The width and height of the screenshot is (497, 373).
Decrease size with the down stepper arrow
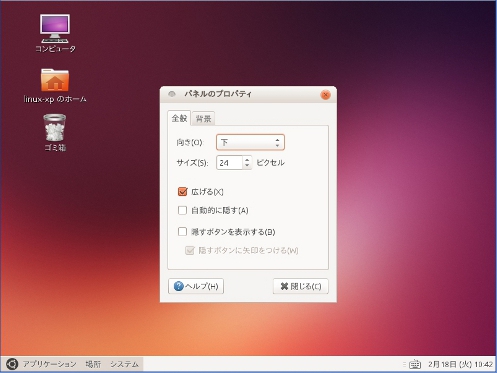point(247,166)
